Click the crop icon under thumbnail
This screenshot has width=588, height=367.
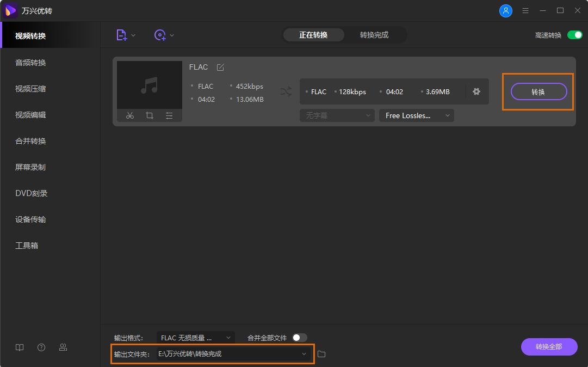pos(149,115)
